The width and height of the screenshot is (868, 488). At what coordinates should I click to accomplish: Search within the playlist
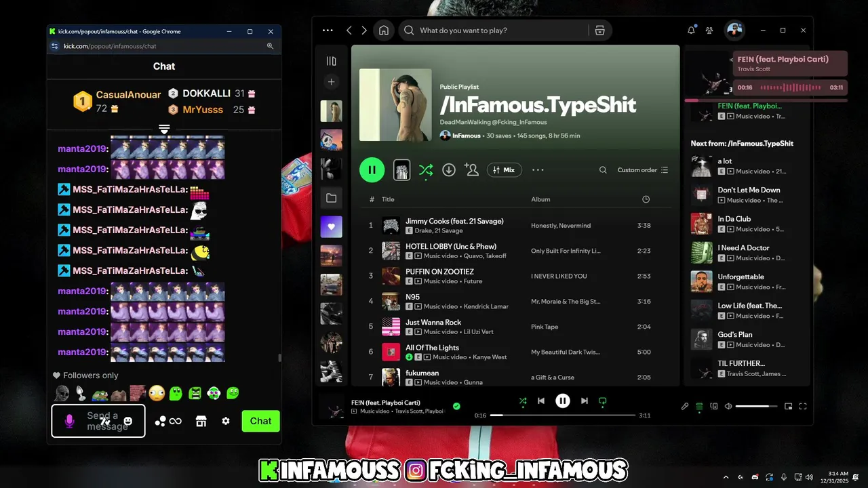point(603,170)
